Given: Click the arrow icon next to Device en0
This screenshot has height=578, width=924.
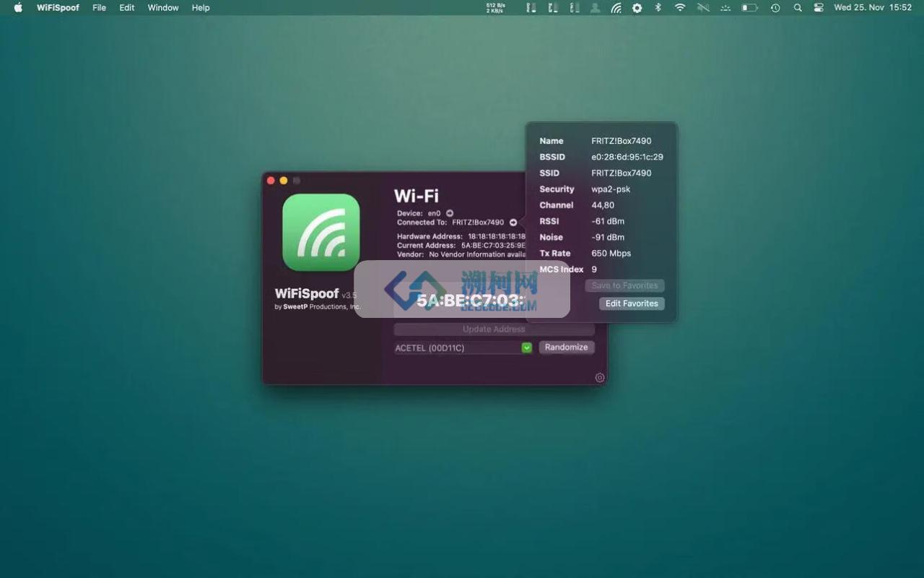Looking at the screenshot, I should pyautogui.click(x=449, y=213).
